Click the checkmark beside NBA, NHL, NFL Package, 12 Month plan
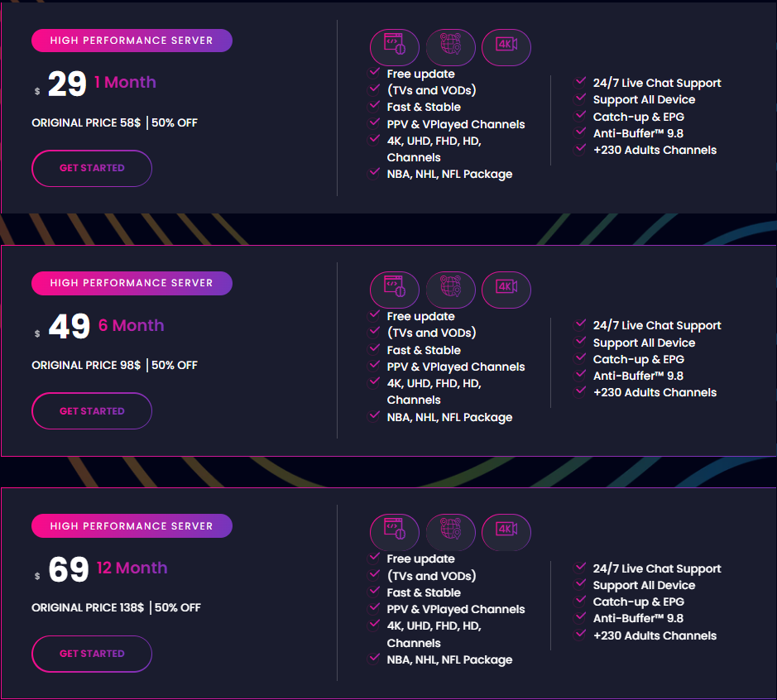 tap(375, 659)
